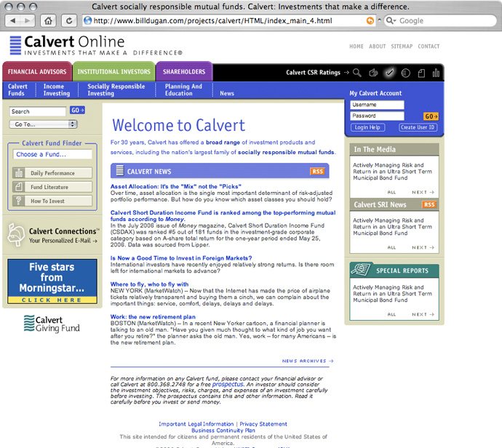The image size is (502, 448).
Task: Open Work: the new retirement plan article
Action: click(x=153, y=317)
